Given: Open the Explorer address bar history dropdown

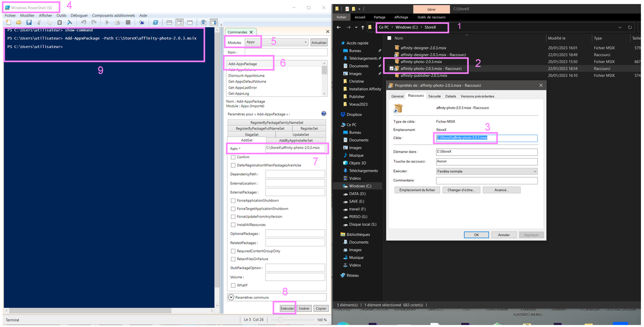Looking at the screenshot, I should coord(621,27).
